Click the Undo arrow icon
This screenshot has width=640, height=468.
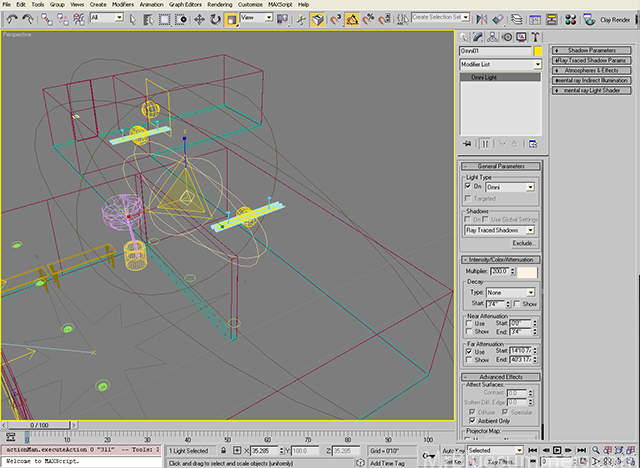click(12, 19)
